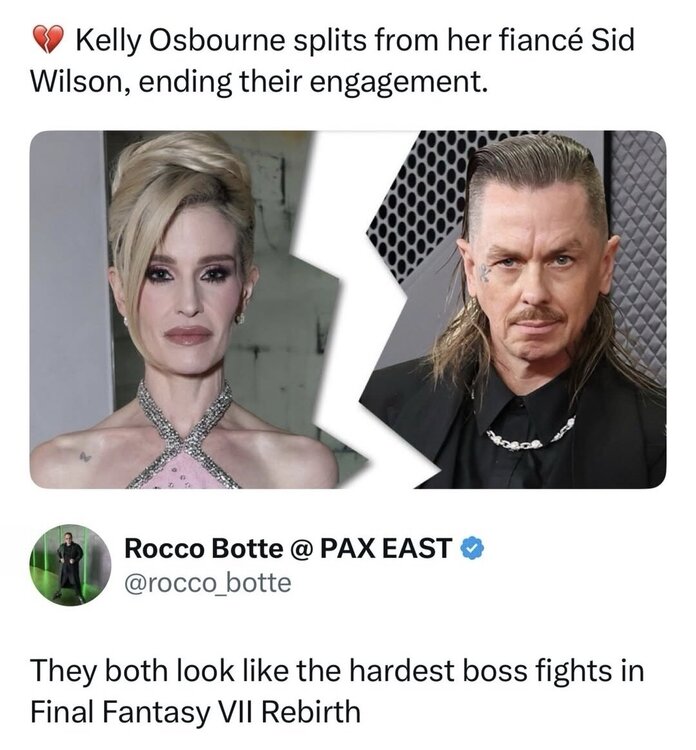Click the small tattoo on woman's shoulder
Image resolution: width=696 pixels, height=750 pixels.
pos(85,457)
